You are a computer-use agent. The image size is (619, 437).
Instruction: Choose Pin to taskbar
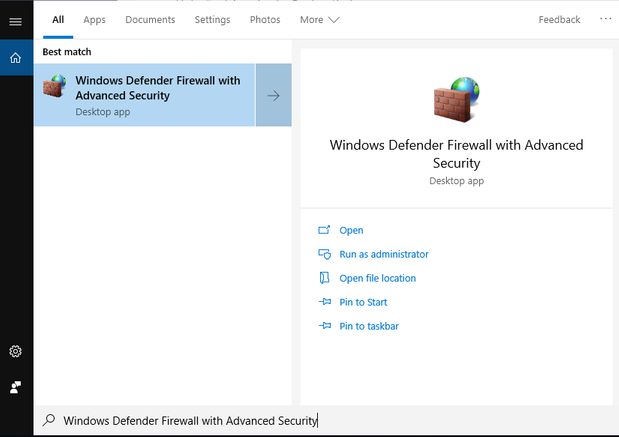point(369,326)
